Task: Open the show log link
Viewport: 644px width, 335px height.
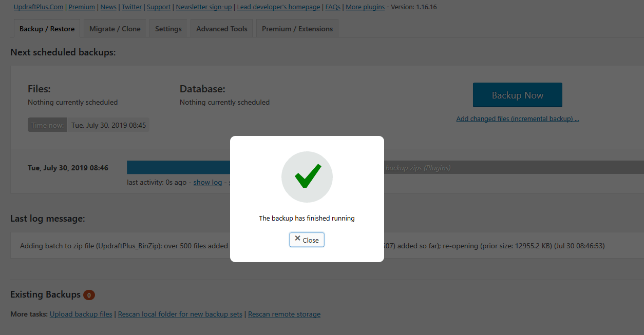Action: (x=207, y=182)
